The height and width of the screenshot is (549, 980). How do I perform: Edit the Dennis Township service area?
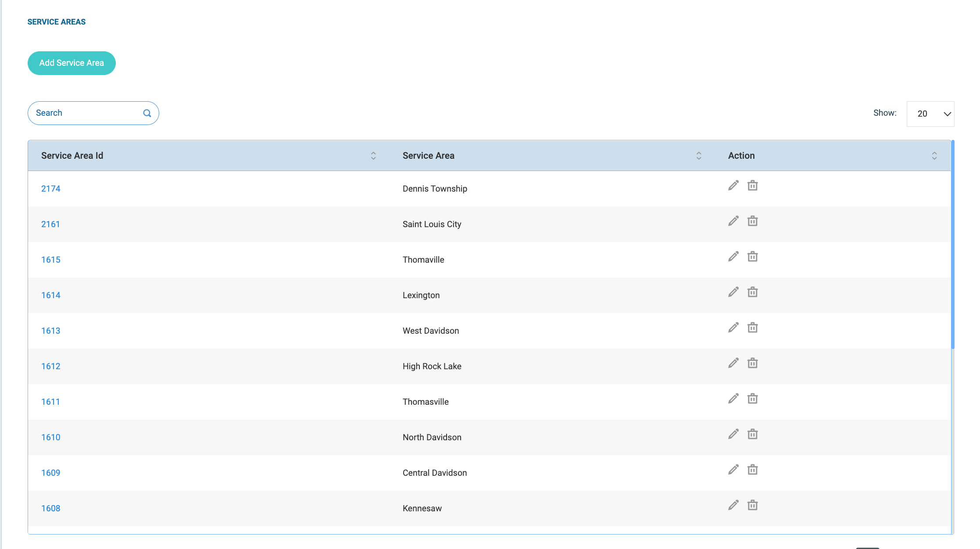click(733, 185)
